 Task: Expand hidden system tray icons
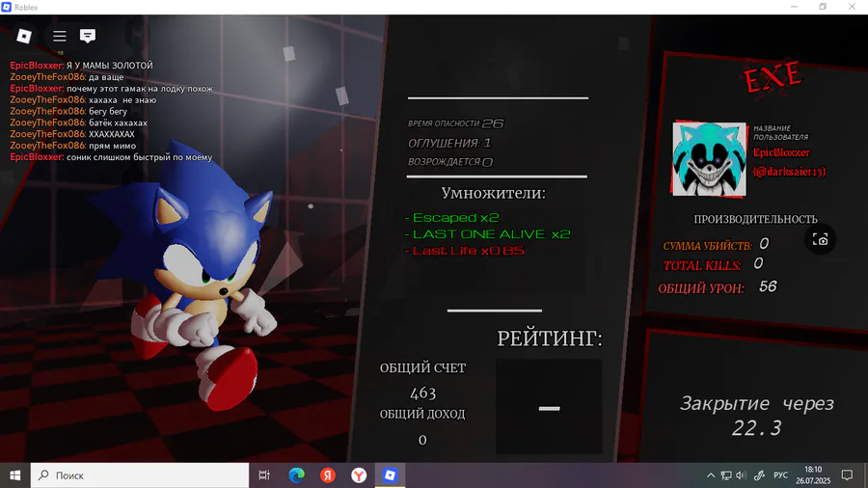[x=711, y=475]
